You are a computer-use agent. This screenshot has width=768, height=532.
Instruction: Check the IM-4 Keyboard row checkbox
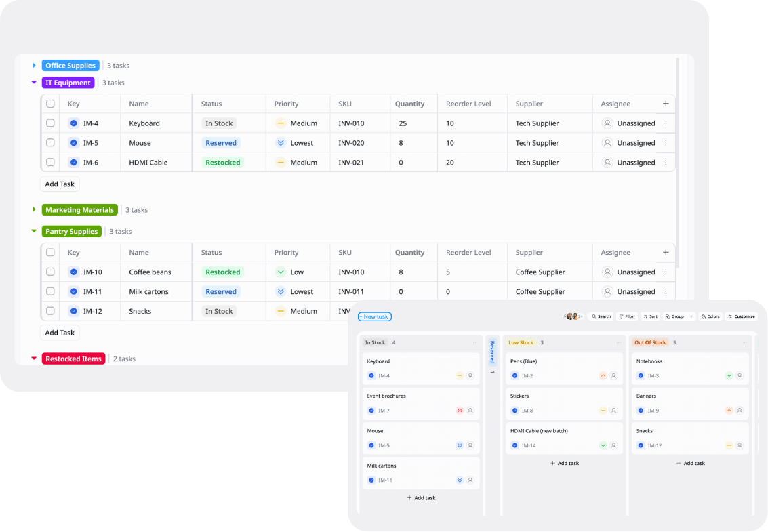coord(50,123)
